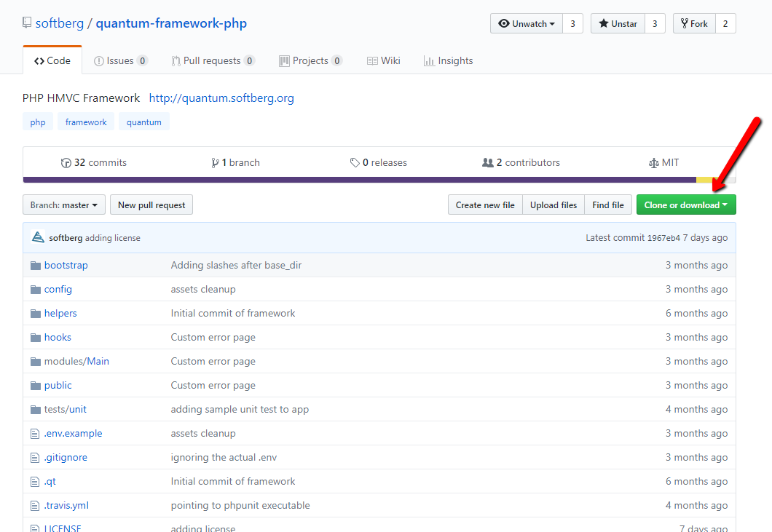
Task: Click Upload files button
Action: click(x=554, y=205)
